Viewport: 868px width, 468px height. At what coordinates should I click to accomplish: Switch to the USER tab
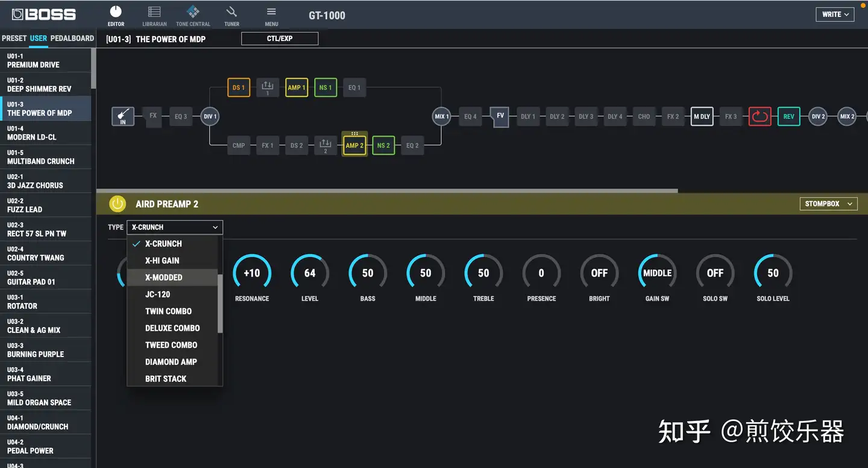coord(39,38)
